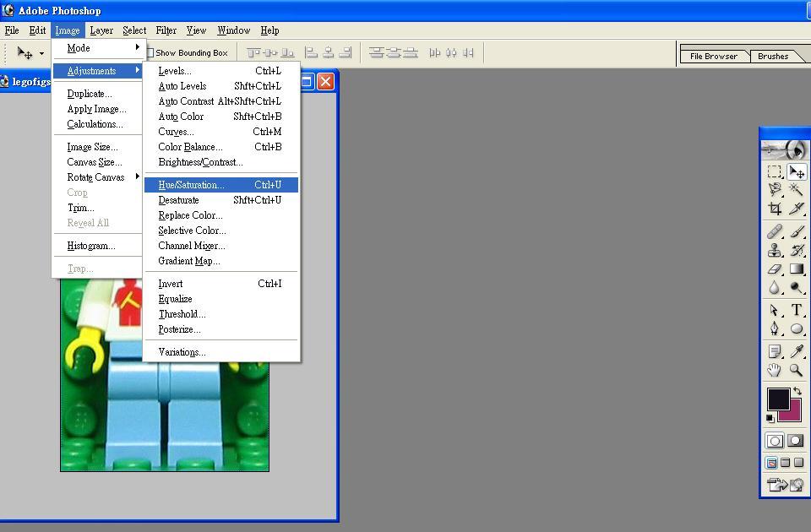Open Move tool preset picker arrow
The image size is (811, 532).
[41, 53]
